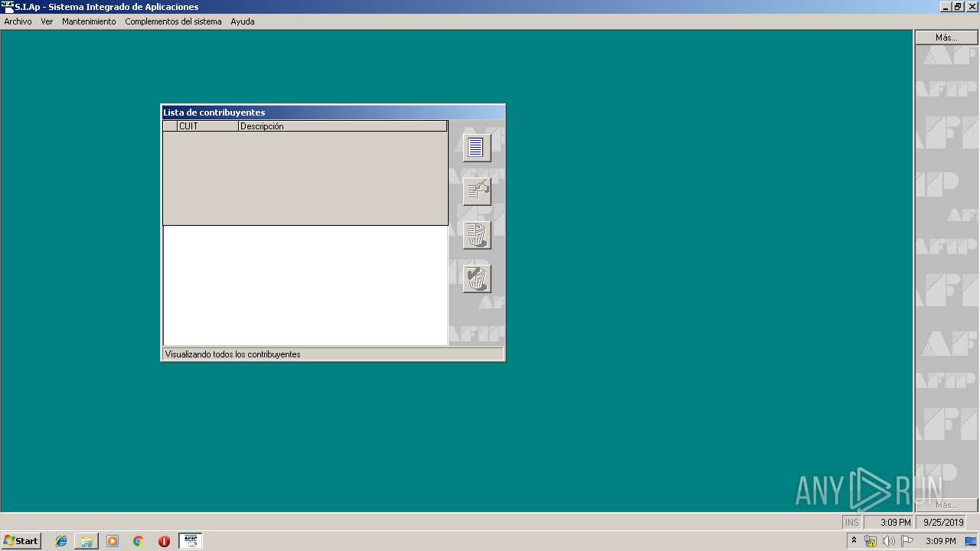980x551 pixels.
Task: Show hidden system tray icons
Action: pos(854,541)
